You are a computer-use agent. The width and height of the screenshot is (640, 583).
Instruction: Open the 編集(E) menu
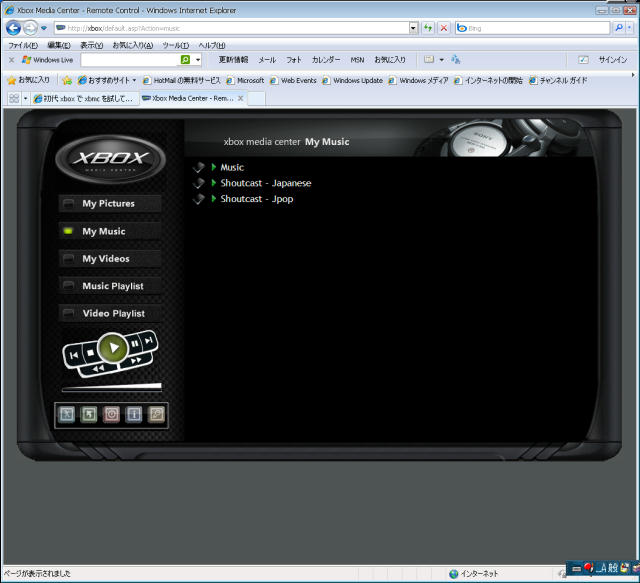tap(59, 45)
